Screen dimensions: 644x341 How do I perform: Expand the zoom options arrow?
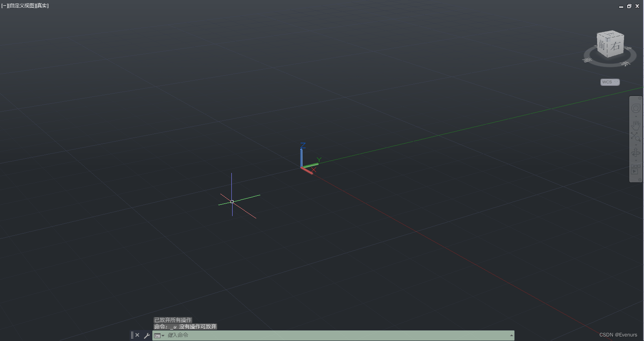click(636, 145)
